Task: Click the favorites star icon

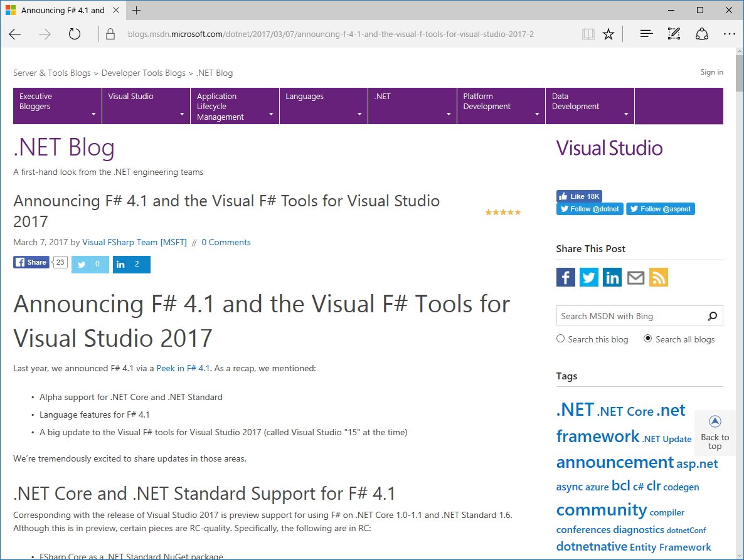Action: 608,34
